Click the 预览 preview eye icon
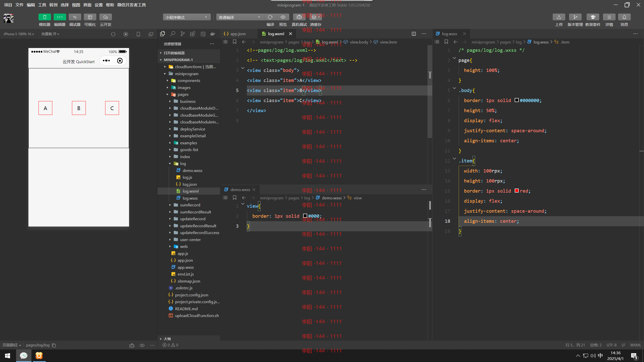This screenshot has width=644, height=362. tap(283, 17)
